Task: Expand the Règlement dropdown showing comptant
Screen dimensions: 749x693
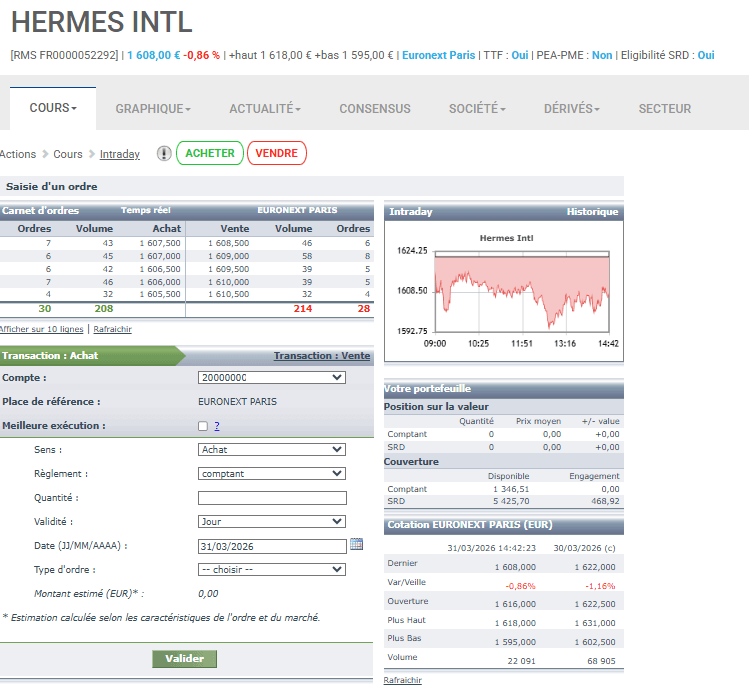Action: [x=272, y=473]
